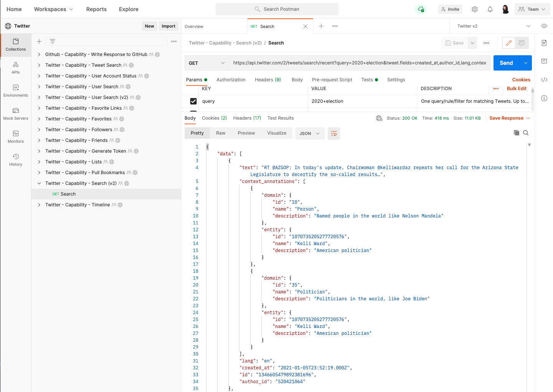
Task: Open the Workspaces dropdown
Action: (x=53, y=9)
